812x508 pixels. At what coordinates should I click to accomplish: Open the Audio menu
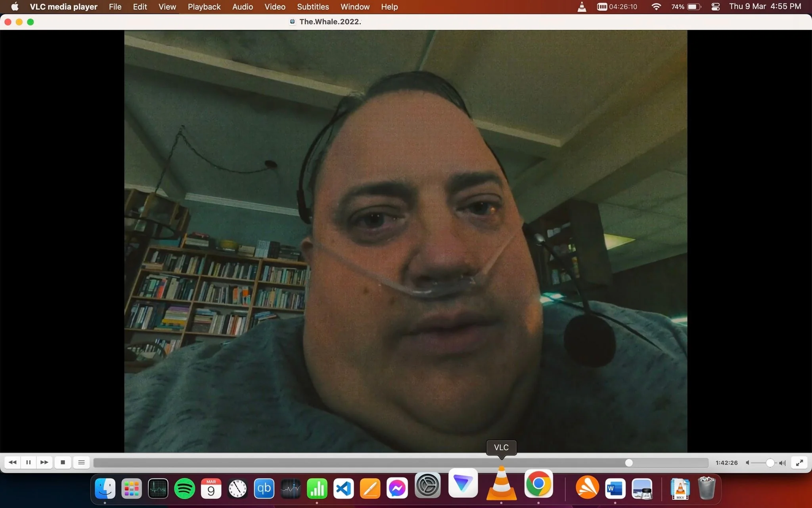[243, 7]
